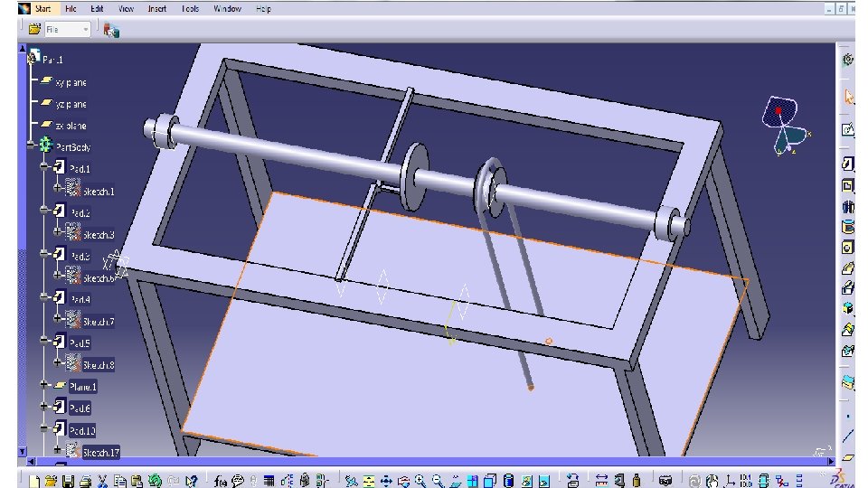This screenshot has width=868, height=488.
Task: Select yz plane in the tree
Action: click(x=71, y=104)
